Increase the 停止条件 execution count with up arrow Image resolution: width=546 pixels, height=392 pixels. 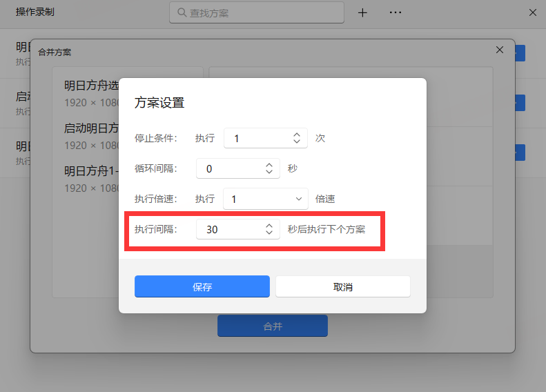296,135
